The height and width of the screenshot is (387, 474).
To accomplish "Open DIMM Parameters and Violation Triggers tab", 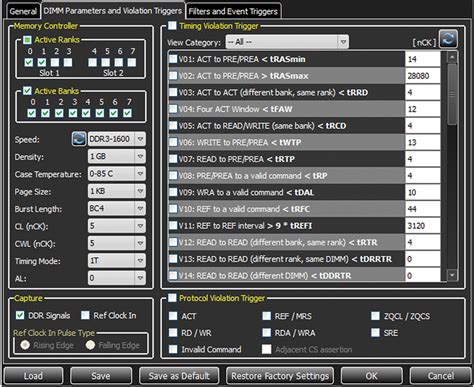I will [113, 11].
